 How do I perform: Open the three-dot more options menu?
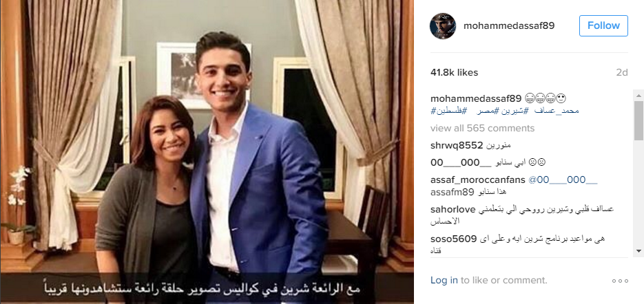[x=620, y=281]
